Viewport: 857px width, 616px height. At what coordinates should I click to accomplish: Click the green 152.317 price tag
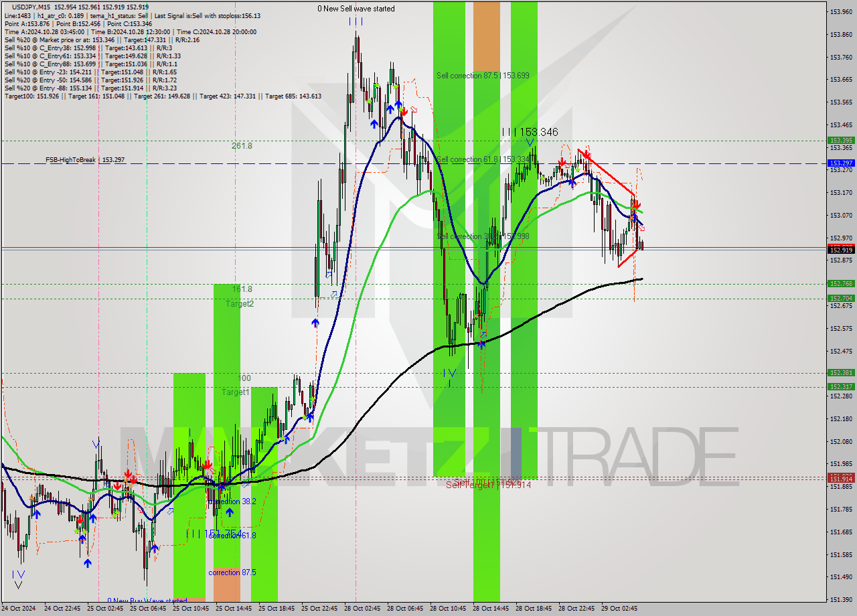click(841, 387)
